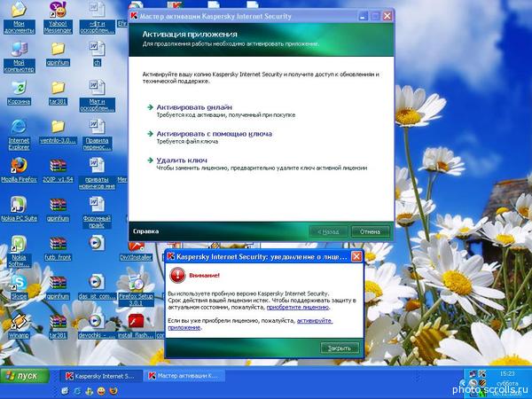Click the Show Desktop quick launch icon
The image size is (532, 399).
pyautogui.click(x=65, y=391)
